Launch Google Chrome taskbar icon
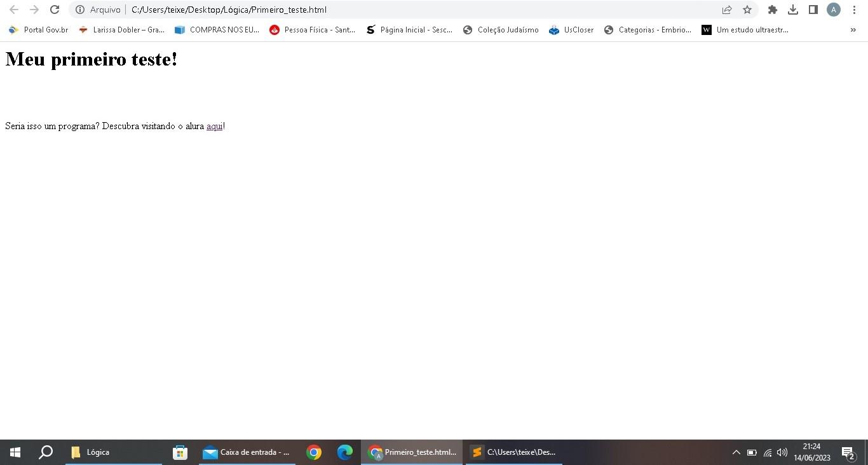The image size is (868, 465). click(x=314, y=452)
